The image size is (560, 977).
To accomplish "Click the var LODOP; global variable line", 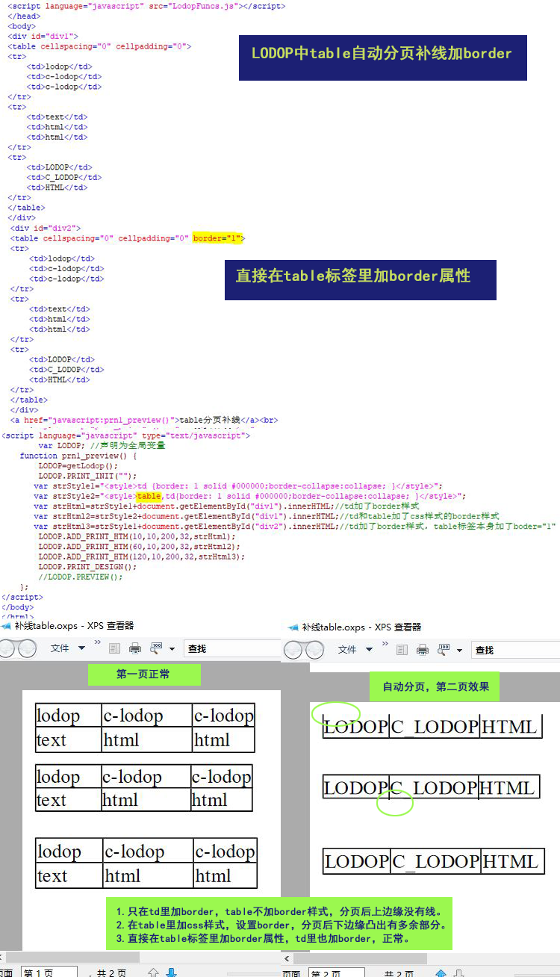I will (x=102, y=445).
